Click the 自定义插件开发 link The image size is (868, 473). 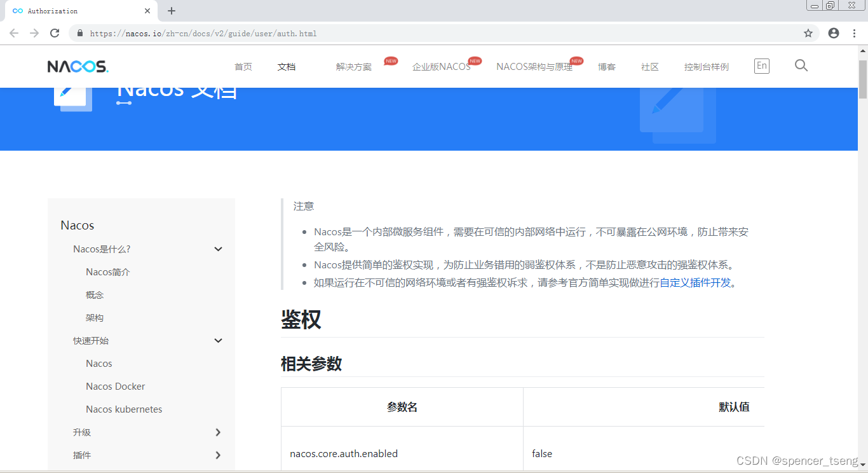click(x=695, y=283)
